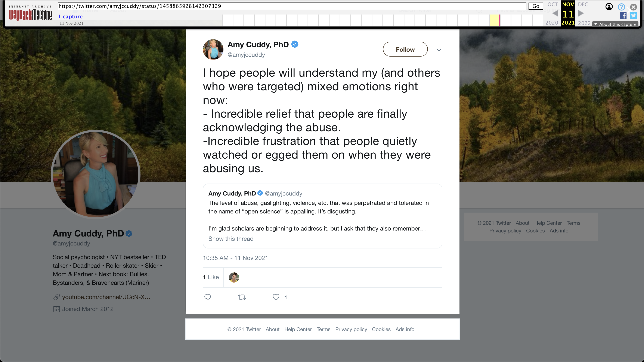This screenshot has height=362, width=644.
Task: Expand the About this capture dropdown
Action: click(615, 24)
